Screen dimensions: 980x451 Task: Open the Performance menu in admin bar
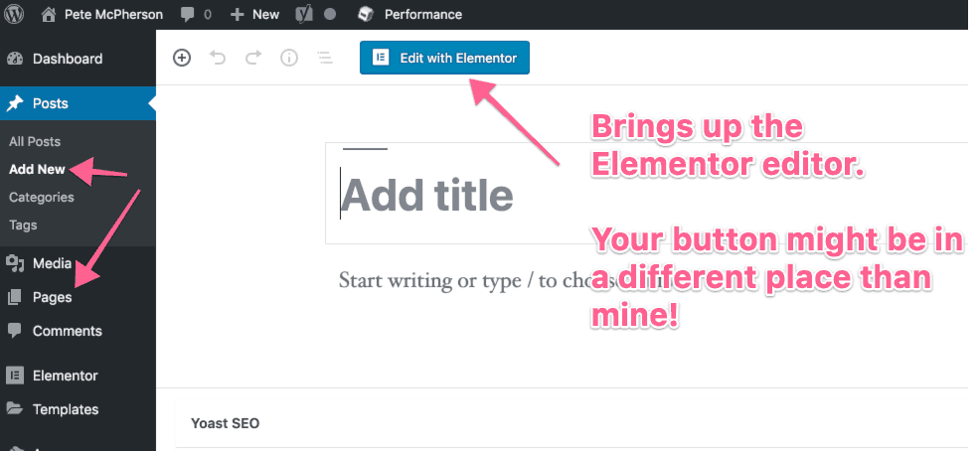tap(410, 14)
